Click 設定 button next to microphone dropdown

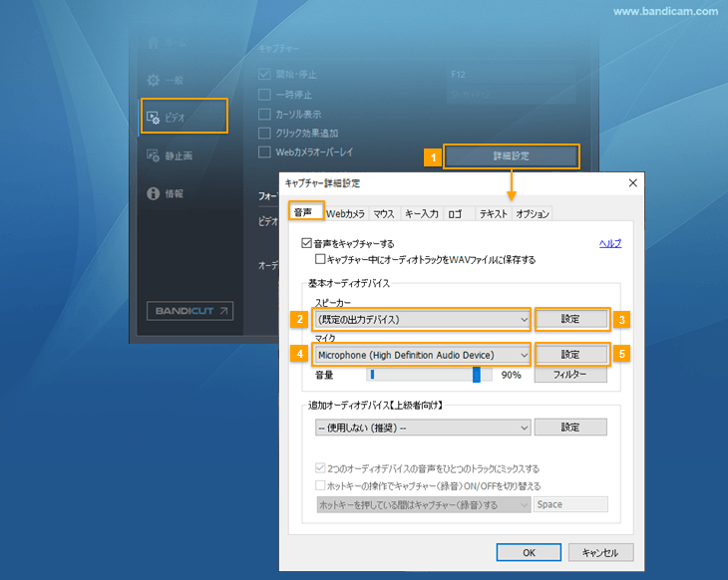pos(570,355)
